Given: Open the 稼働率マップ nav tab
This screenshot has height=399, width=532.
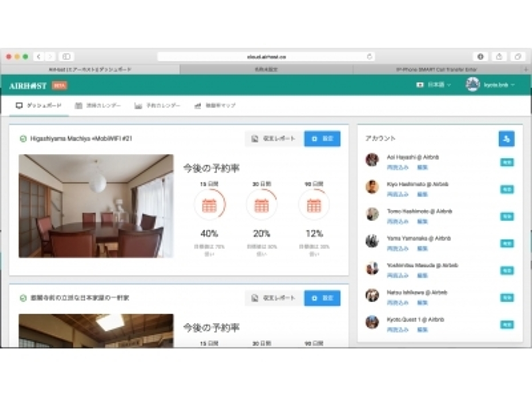Looking at the screenshot, I should [215, 106].
